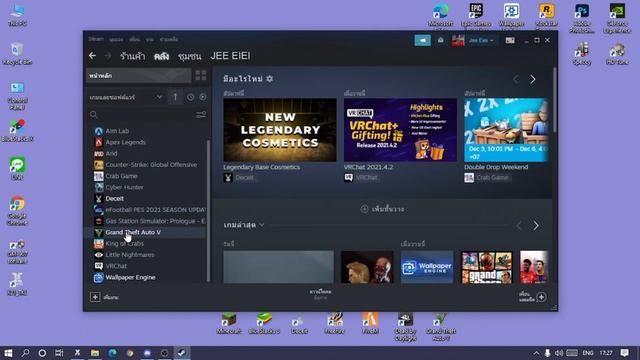Click the Steam taskbar icon
The image size is (640, 360).
point(182,353)
